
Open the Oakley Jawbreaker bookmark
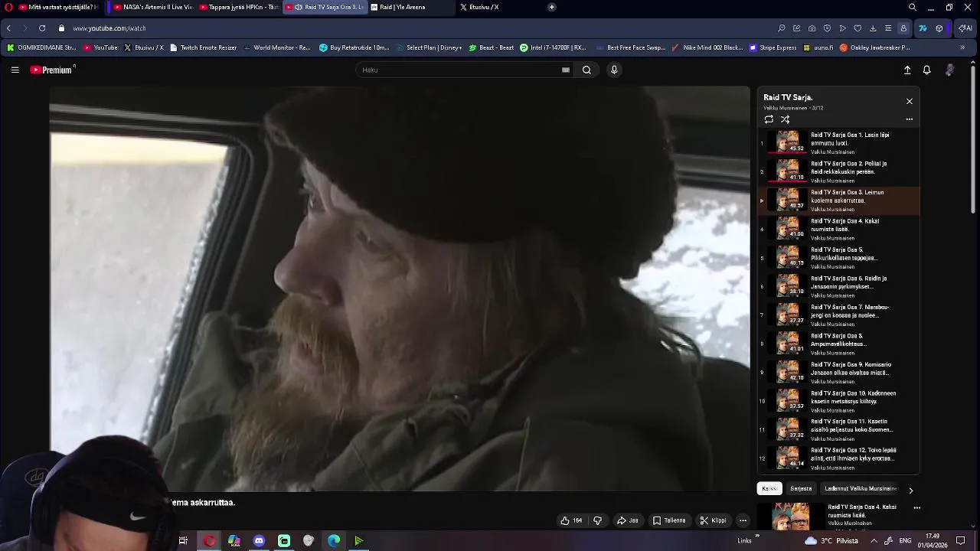[874, 47]
